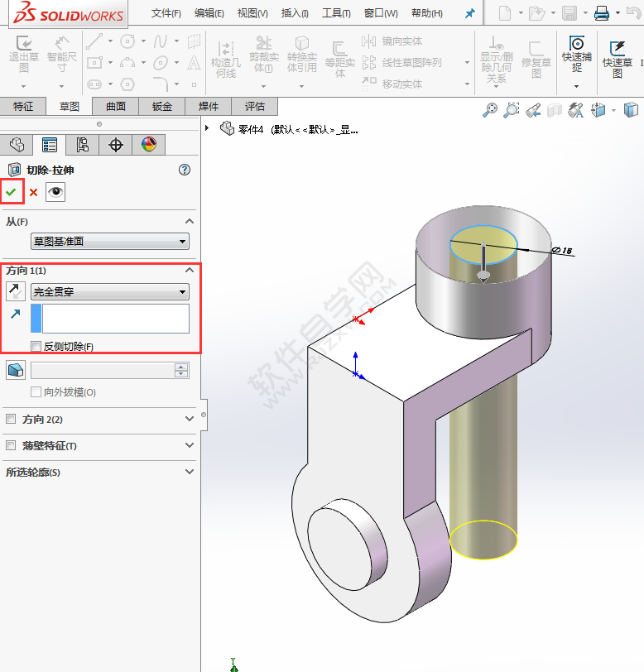Switch to the 曲面 tab
This screenshot has width=644, height=672.
click(x=116, y=106)
